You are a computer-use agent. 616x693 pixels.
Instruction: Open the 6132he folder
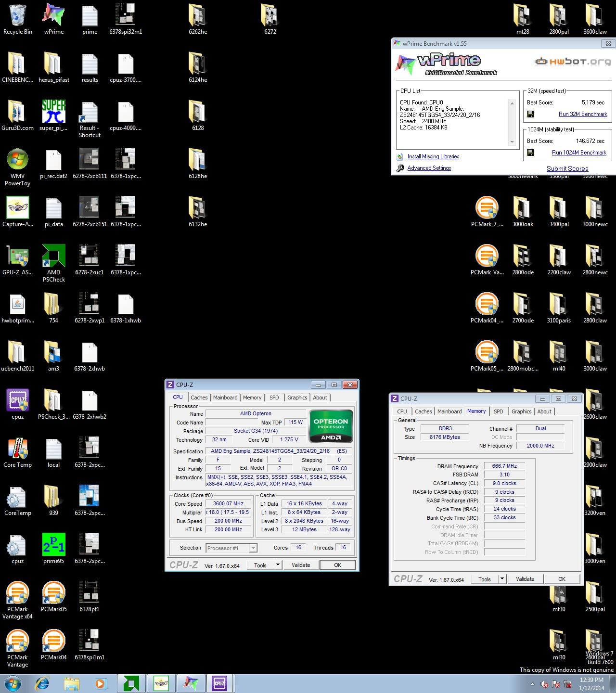pos(198,212)
